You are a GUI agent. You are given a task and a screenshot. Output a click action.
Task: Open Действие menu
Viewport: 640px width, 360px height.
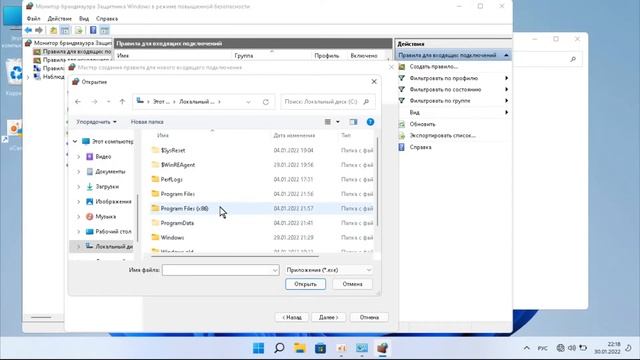[60, 18]
